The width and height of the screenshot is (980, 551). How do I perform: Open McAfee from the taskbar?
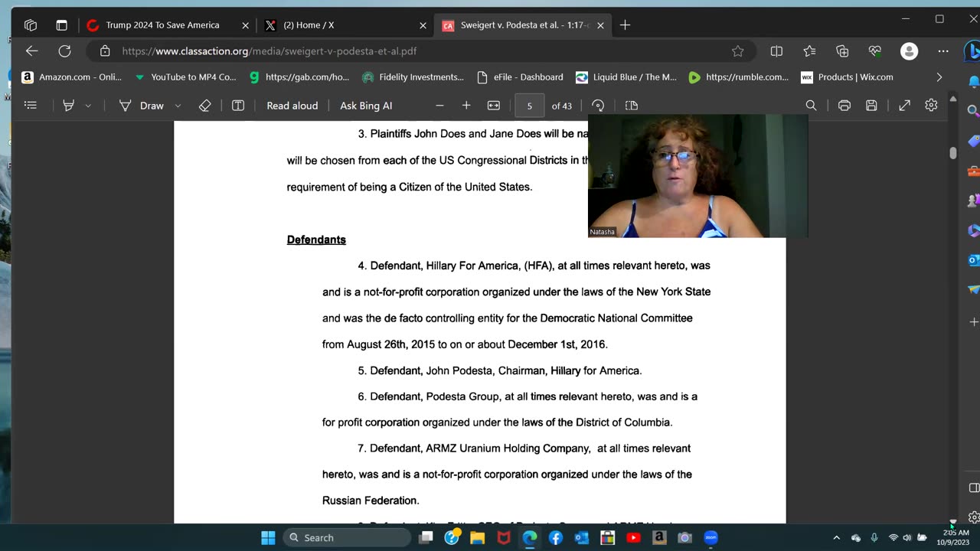(504, 537)
